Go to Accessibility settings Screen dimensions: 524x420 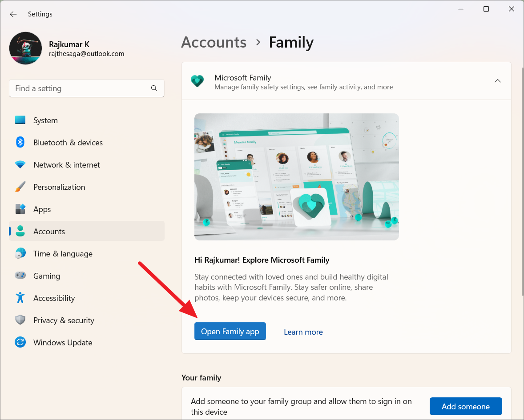tap(87, 298)
